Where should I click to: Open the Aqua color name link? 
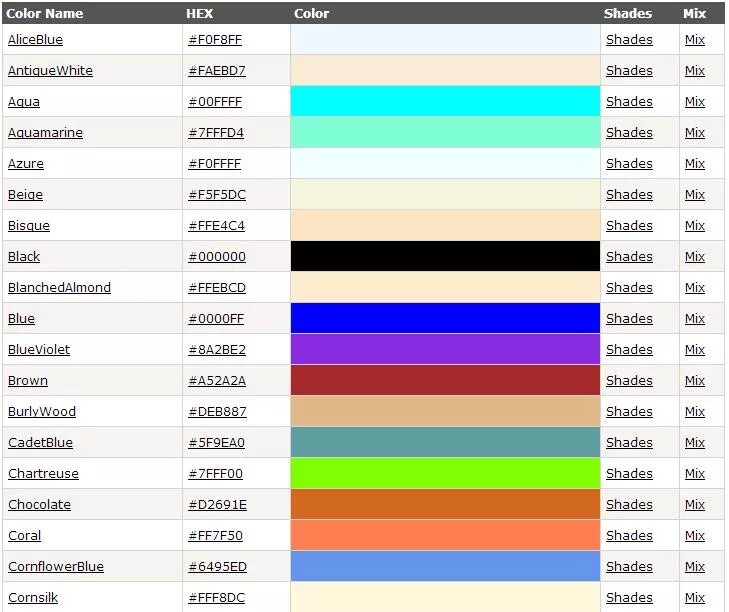pos(24,101)
